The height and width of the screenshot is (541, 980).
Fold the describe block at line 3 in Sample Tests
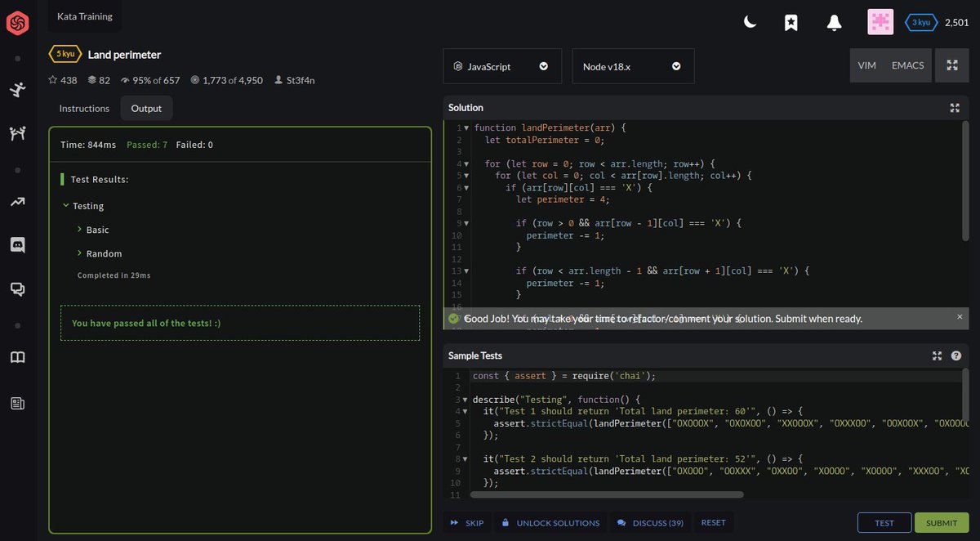[466, 400]
